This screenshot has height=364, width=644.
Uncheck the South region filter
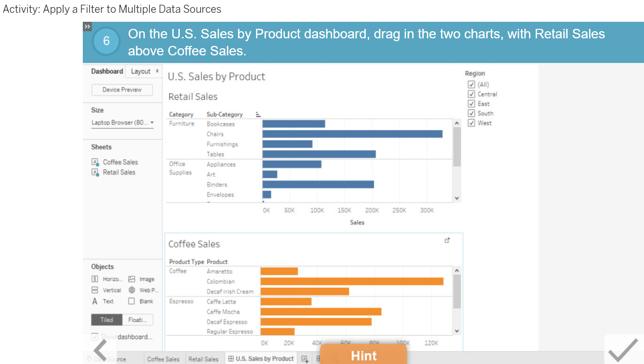coord(471,113)
